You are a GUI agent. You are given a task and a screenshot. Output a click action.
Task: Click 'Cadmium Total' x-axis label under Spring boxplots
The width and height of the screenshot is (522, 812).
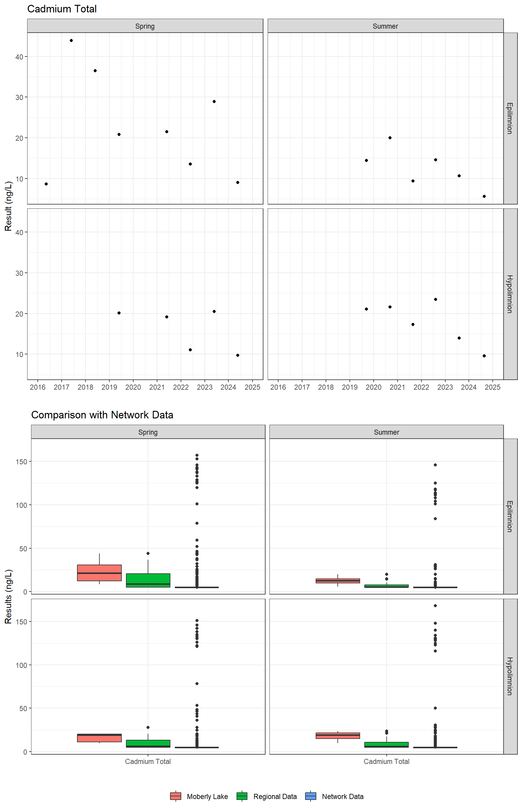148,762
